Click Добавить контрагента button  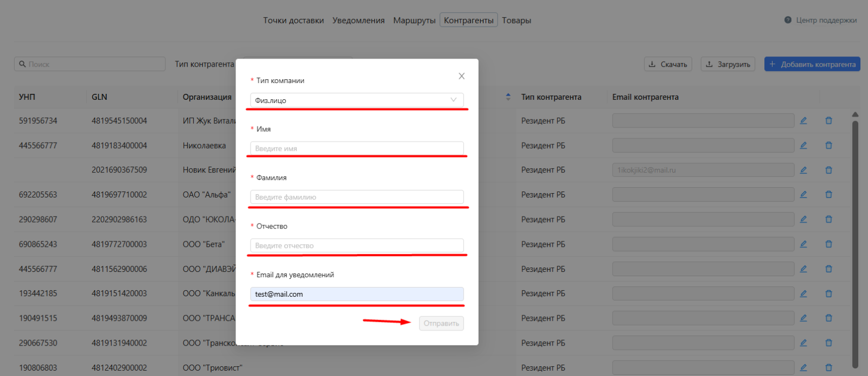pos(812,64)
